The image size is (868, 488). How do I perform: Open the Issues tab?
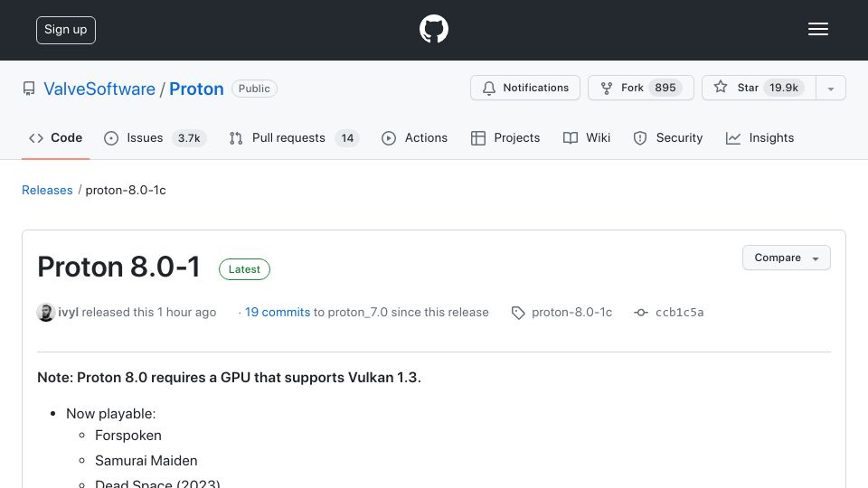coord(155,137)
